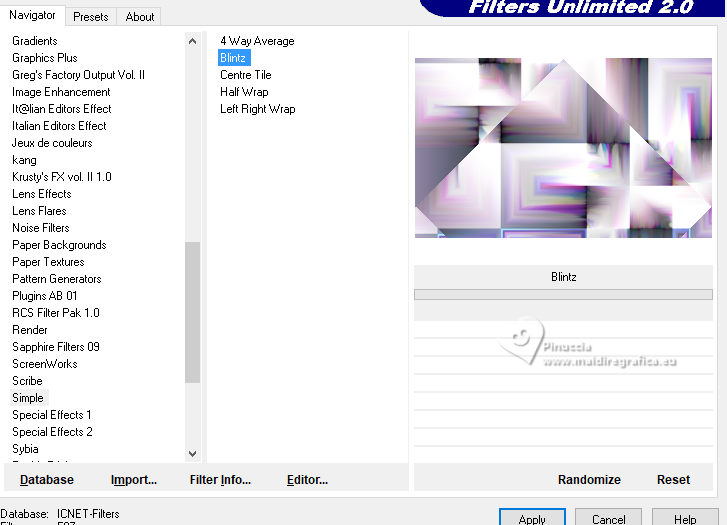The width and height of the screenshot is (727, 525).
Task: Choose the Lens Flares category
Action: pos(39,211)
